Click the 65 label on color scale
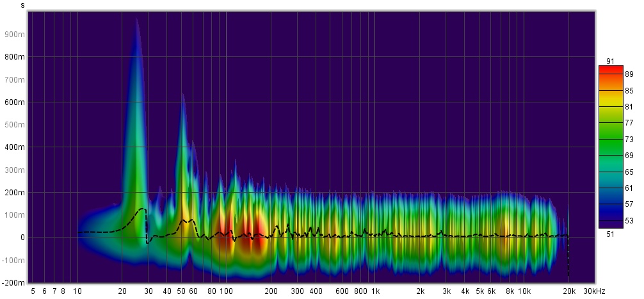 pos(629,172)
